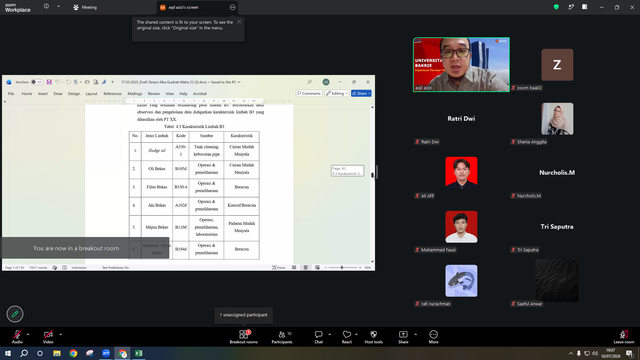
Task: Expand the Share options arrow
Action: (x=416, y=334)
